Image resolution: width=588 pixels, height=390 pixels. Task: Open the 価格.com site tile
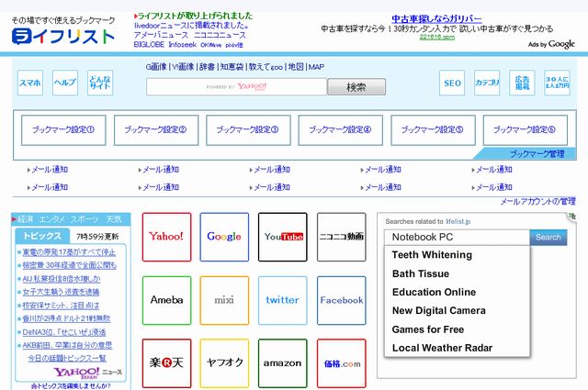(x=341, y=363)
